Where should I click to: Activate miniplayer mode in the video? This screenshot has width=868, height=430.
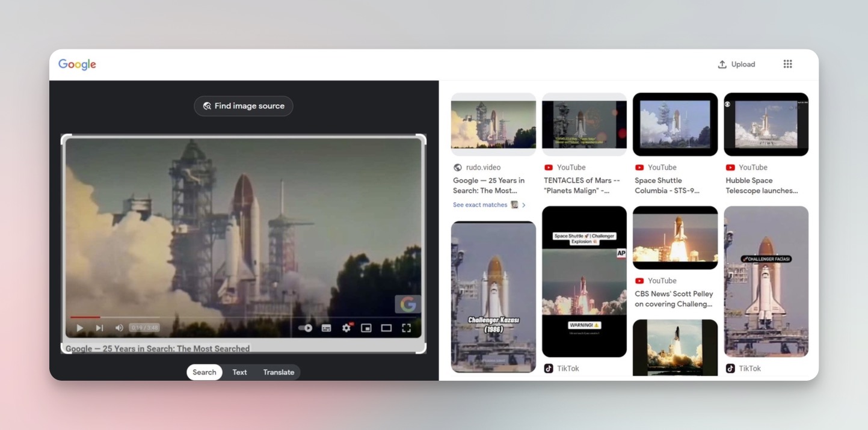[x=366, y=328]
